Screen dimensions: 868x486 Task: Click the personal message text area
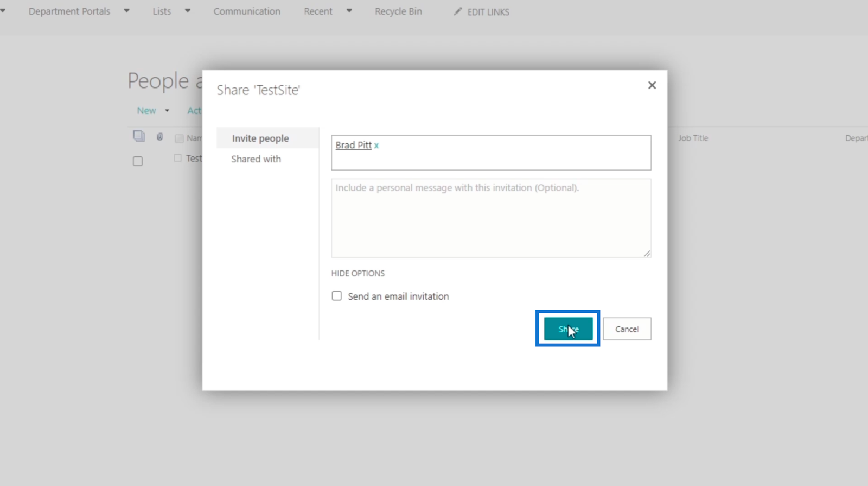click(491, 218)
